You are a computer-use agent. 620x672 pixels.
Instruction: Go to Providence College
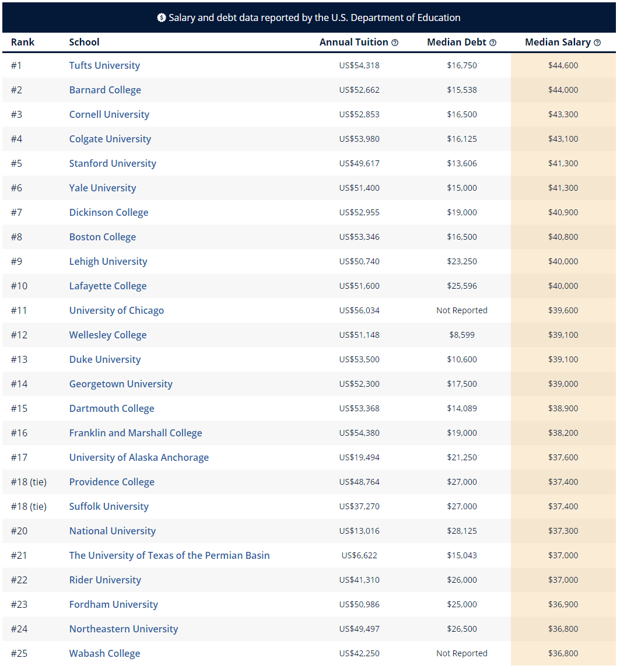(112, 482)
